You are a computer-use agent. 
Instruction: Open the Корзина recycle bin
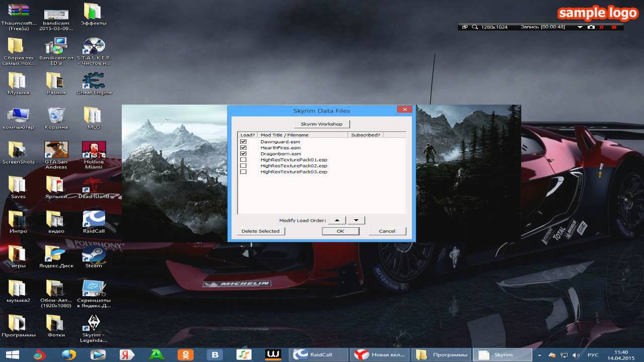pos(56,118)
